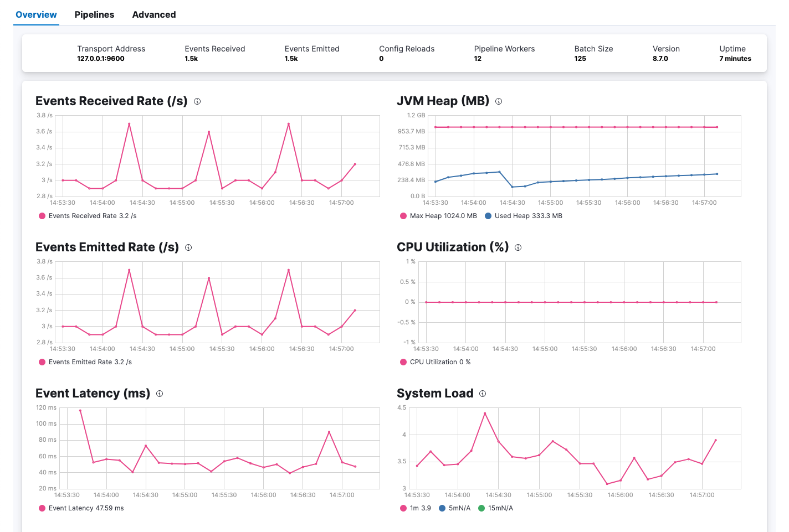Switch to the Pipelines tab

pyautogui.click(x=94, y=14)
